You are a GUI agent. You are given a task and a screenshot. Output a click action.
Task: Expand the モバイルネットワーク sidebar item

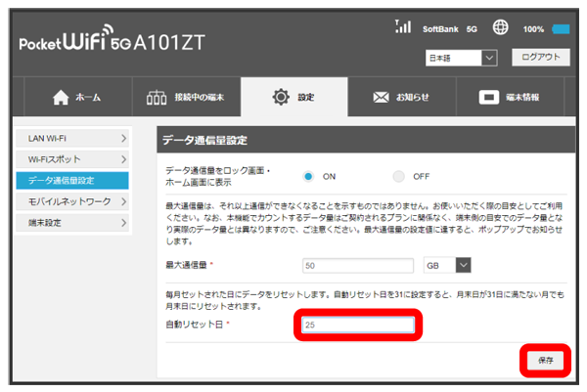(x=71, y=201)
